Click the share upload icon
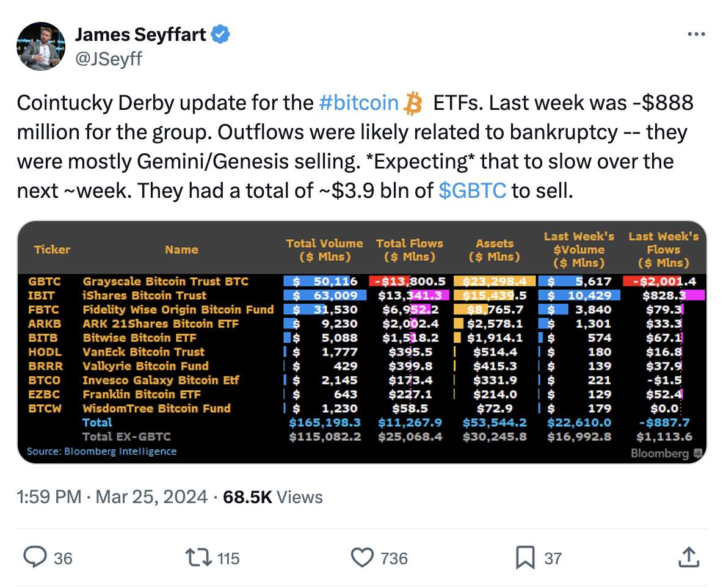The height and width of the screenshot is (588, 726). tap(689, 557)
